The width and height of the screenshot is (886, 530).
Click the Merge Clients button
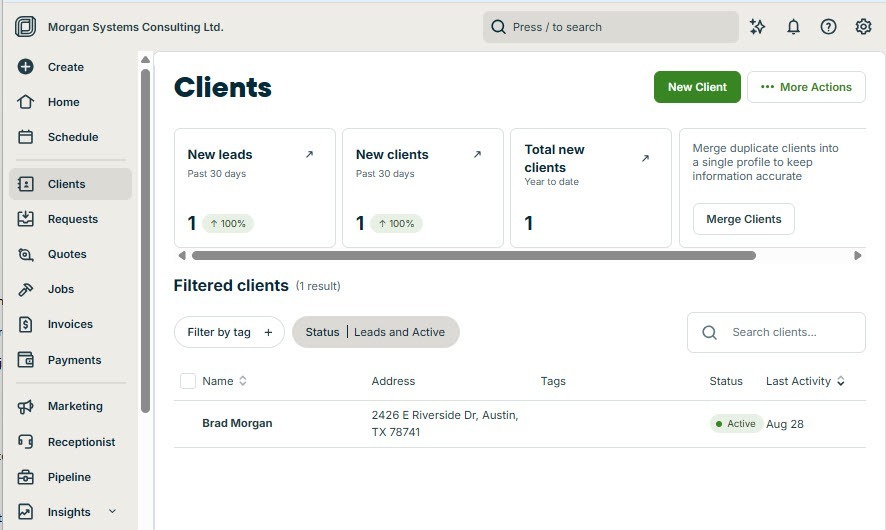pyautogui.click(x=744, y=219)
